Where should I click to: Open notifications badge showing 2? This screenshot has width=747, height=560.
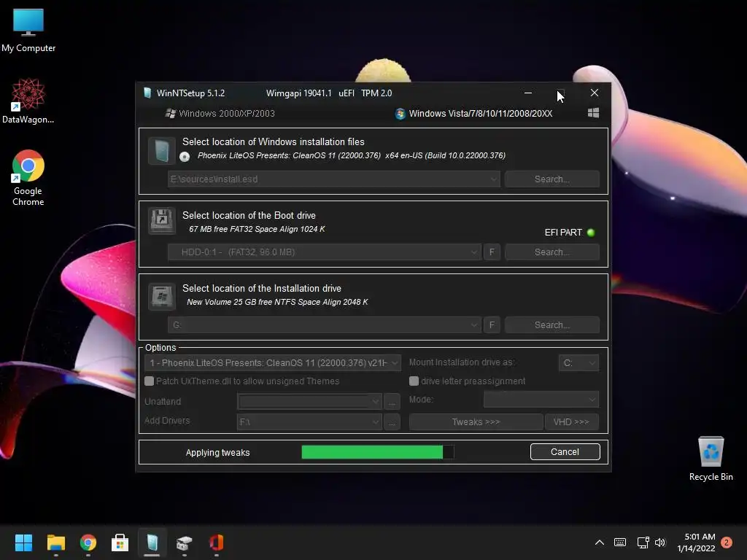727,542
